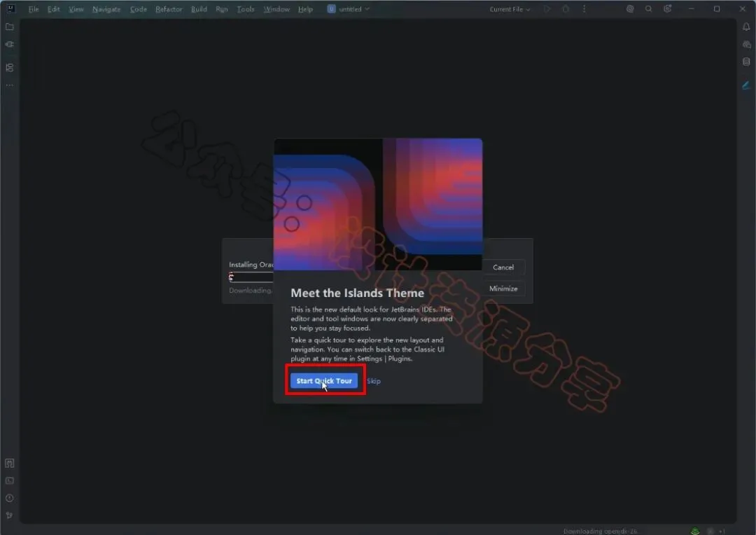Open IDE settings gear icon
This screenshot has height=535, width=756.
pyautogui.click(x=667, y=8)
